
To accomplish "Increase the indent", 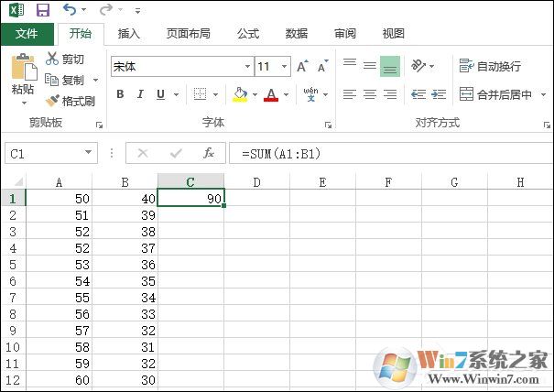I will (x=439, y=94).
